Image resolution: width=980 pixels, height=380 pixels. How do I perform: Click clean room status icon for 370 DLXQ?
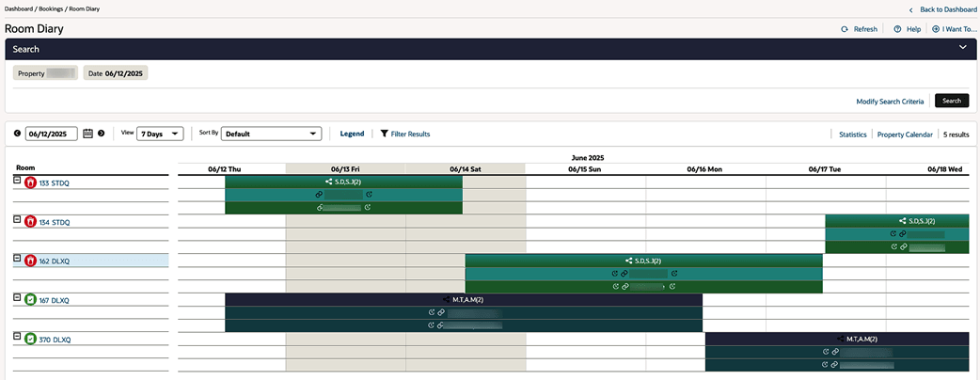pyautogui.click(x=30, y=340)
